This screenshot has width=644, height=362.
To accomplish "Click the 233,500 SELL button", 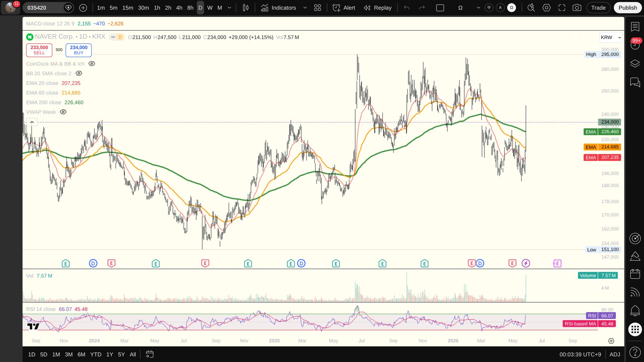I will pos(39,50).
